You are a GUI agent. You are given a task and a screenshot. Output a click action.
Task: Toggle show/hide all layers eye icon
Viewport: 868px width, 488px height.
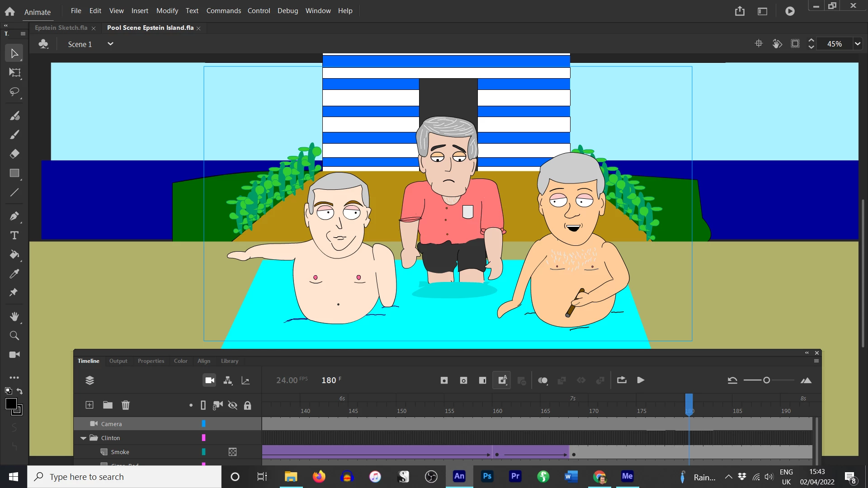click(233, 405)
